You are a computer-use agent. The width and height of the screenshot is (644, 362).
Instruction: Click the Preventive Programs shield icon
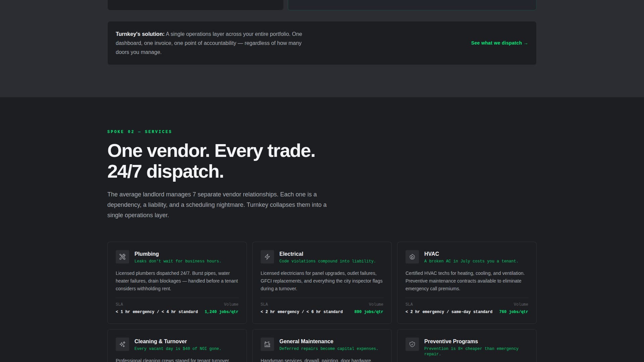[x=412, y=344]
